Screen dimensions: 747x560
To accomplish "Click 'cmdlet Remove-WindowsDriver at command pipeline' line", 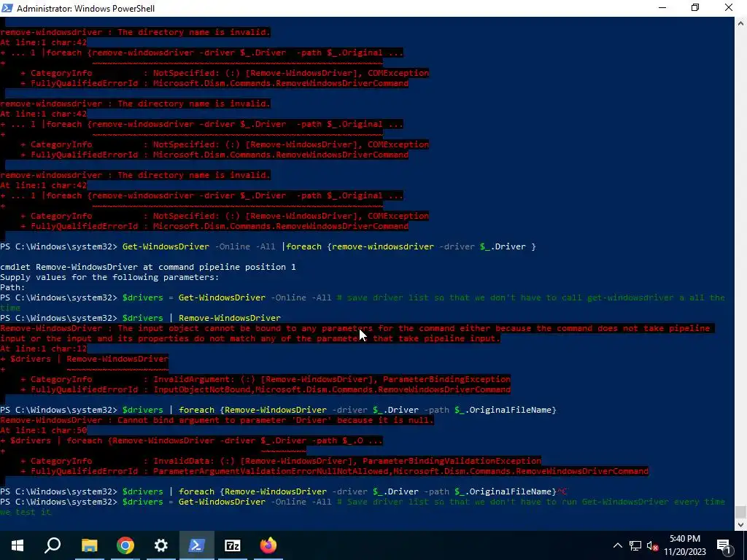I will (x=147, y=267).
